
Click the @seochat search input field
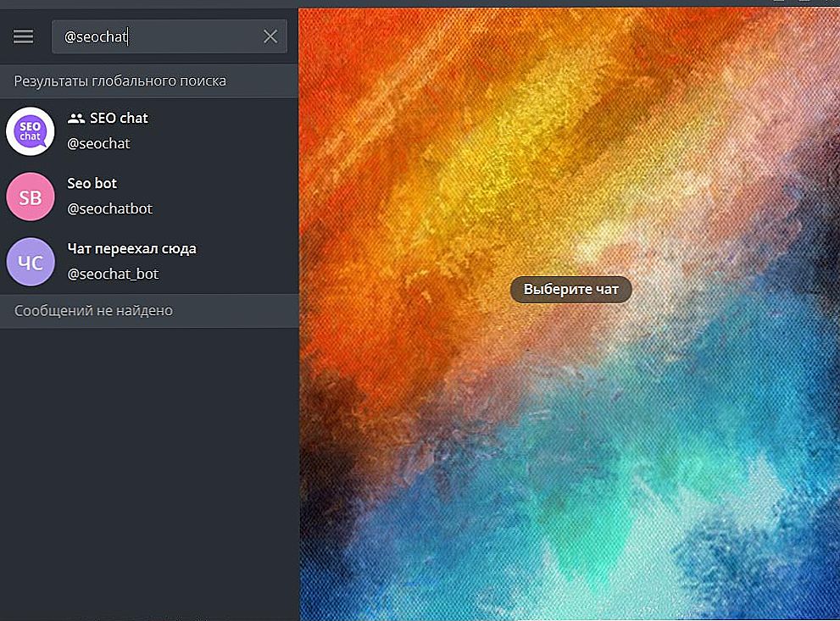click(170, 36)
